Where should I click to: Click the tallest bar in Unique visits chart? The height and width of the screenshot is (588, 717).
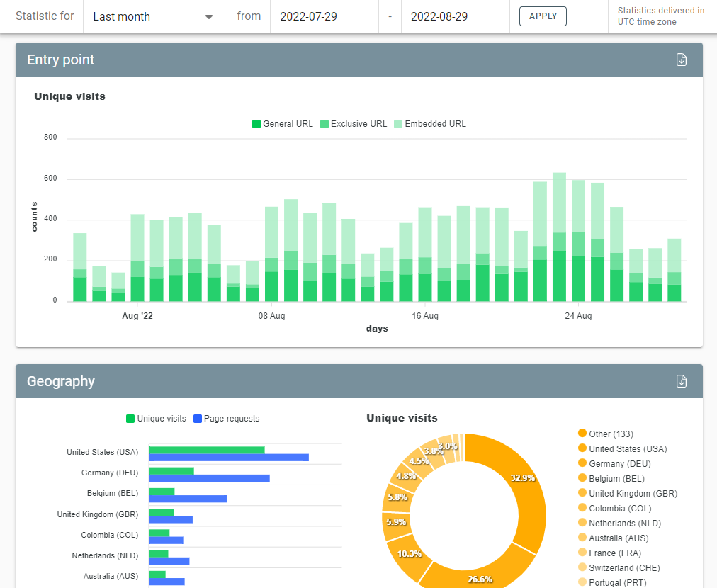coord(559,237)
